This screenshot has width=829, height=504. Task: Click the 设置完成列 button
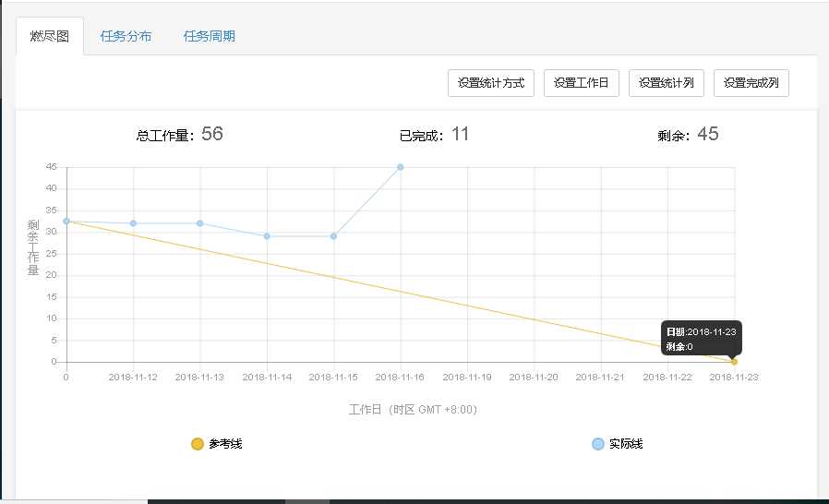pyautogui.click(x=751, y=83)
